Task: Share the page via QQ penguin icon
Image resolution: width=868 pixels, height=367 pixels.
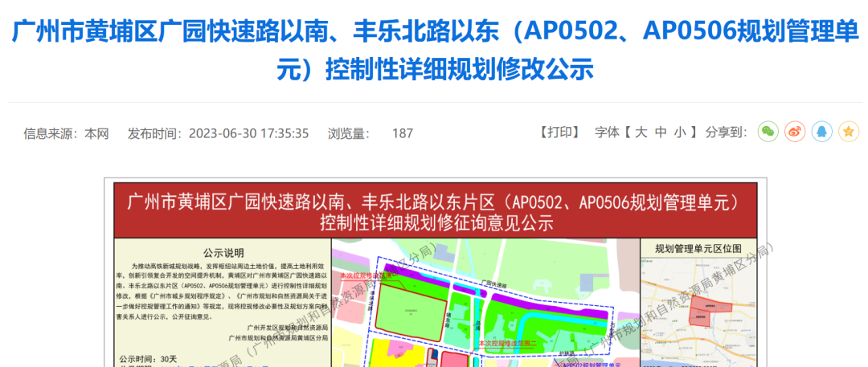Action: 822,132
